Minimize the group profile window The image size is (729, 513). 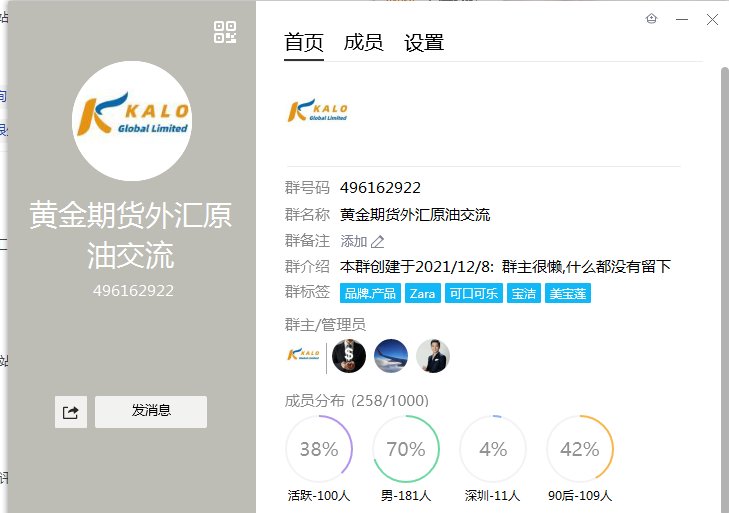(x=682, y=20)
